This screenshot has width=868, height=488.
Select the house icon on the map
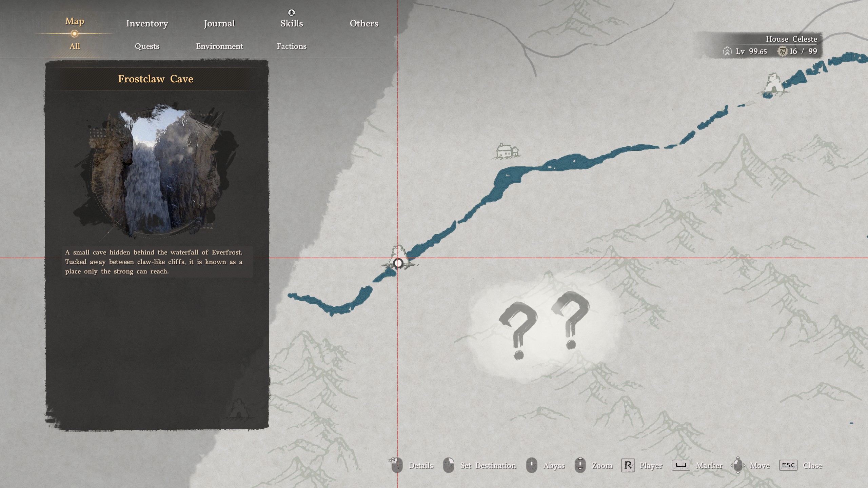(507, 151)
